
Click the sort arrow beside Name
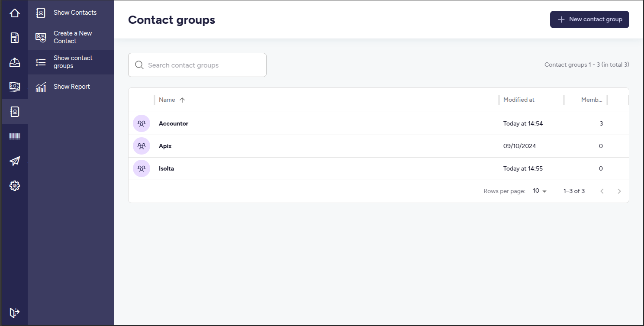coord(182,100)
